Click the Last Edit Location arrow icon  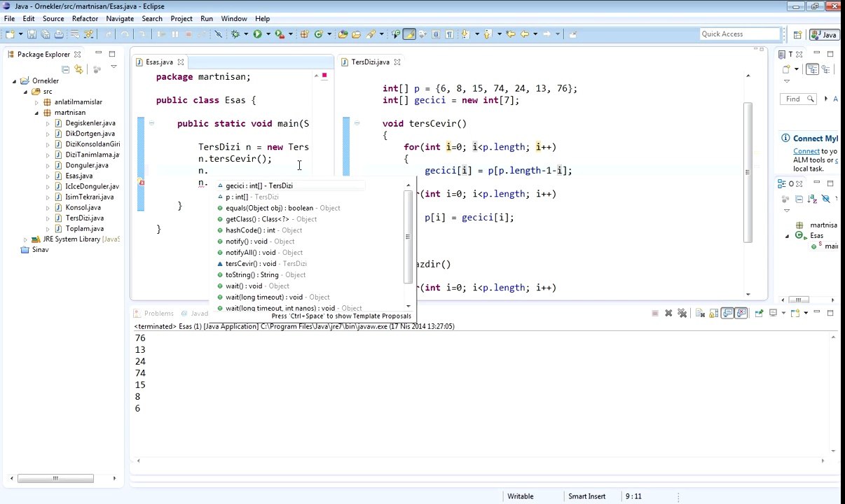click(x=510, y=34)
